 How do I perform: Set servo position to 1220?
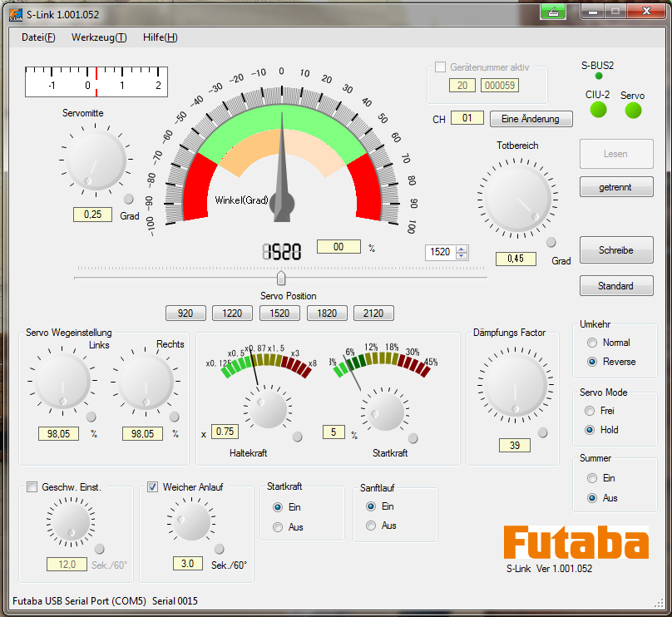point(232,313)
